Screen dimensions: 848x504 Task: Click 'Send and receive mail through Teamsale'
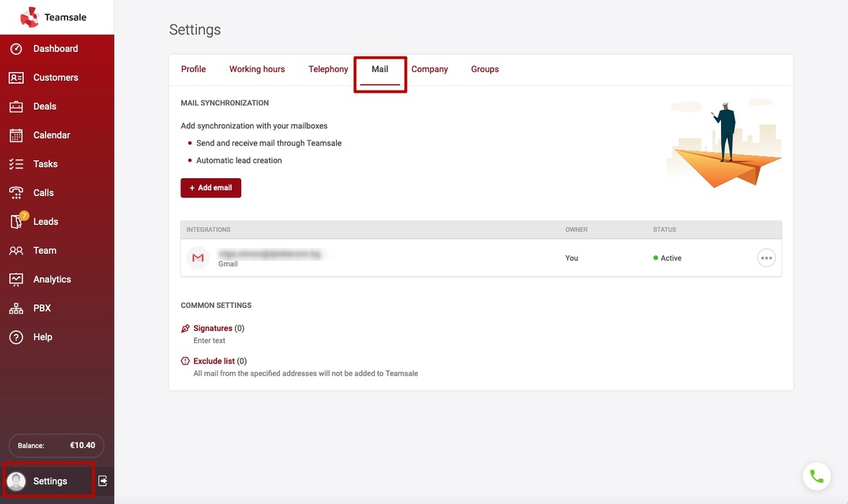pyautogui.click(x=268, y=143)
